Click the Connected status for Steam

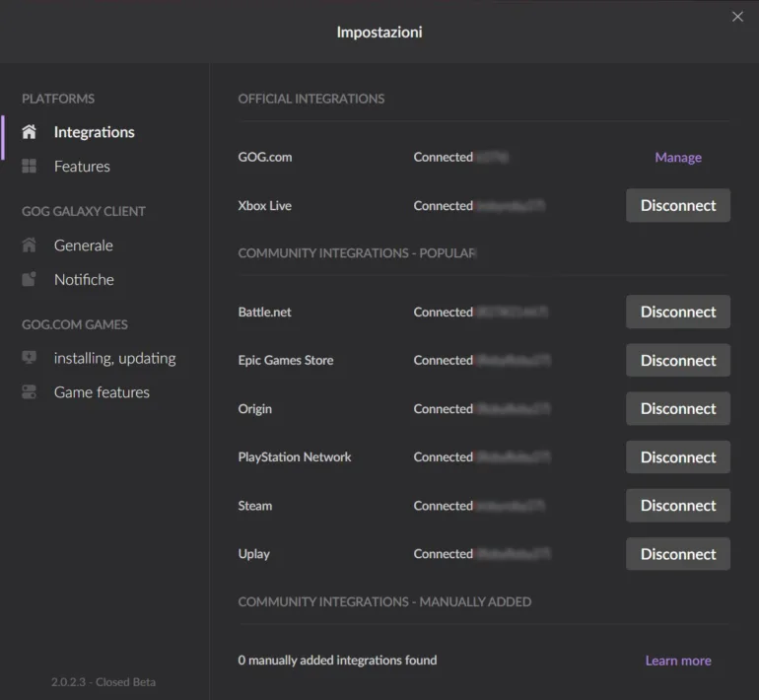(x=443, y=506)
